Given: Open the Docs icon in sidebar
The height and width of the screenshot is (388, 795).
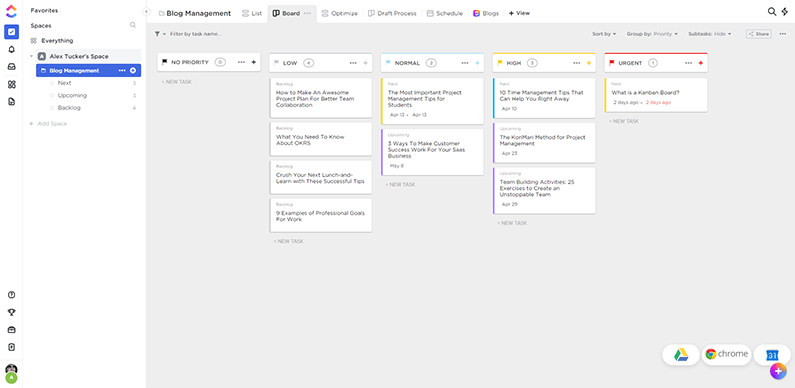Looking at the screenshot, I should [11, 101].
